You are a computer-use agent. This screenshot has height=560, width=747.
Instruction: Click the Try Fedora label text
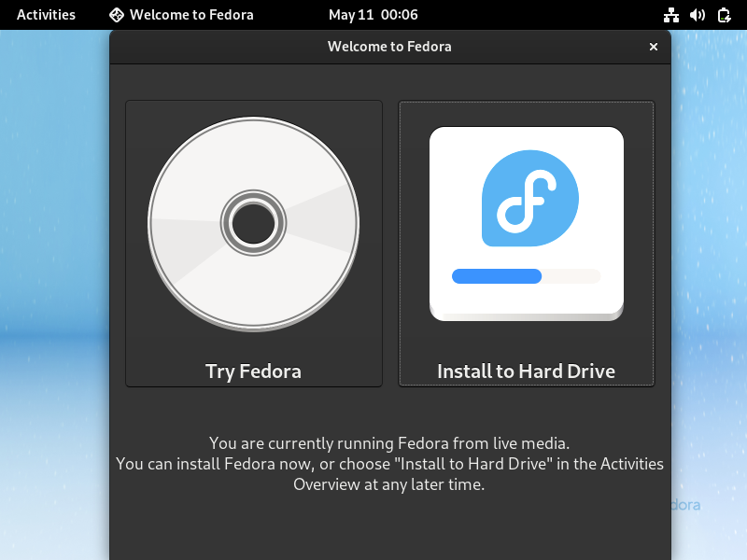pos(253,371)
